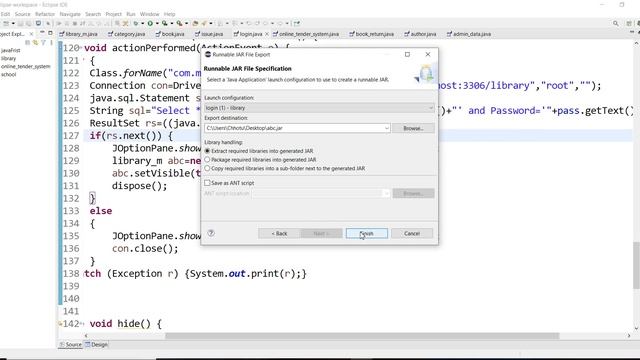Click the Open Console terminal toolbar icon
The width and height of the screenshot is (640, 360).
38,23
